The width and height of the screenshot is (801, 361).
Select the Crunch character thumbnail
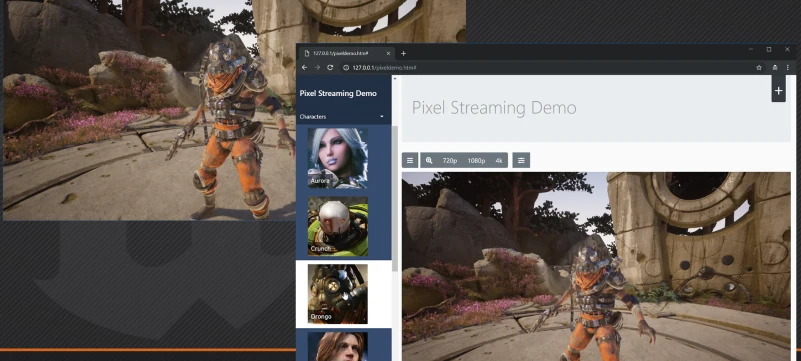tap(338, 226)
